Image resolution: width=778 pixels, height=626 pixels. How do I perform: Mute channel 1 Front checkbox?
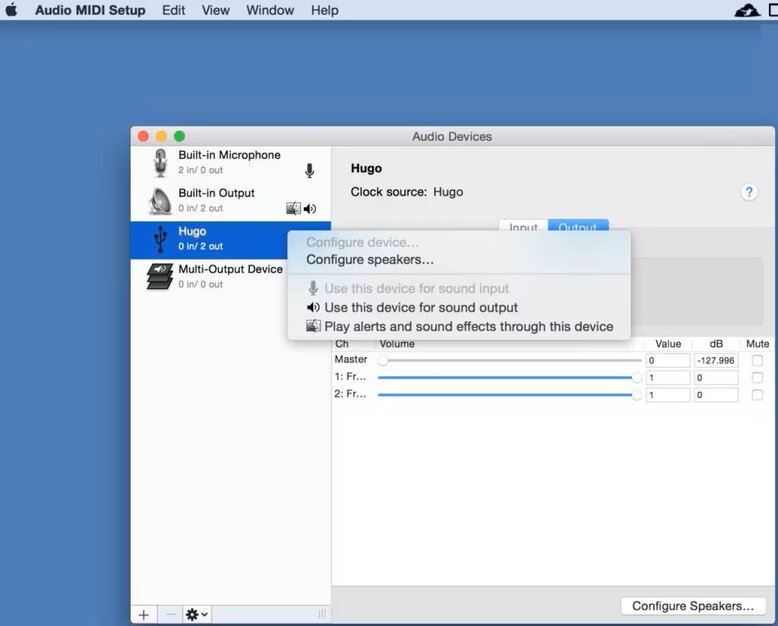pyautogui.click(x=757, y=378)
